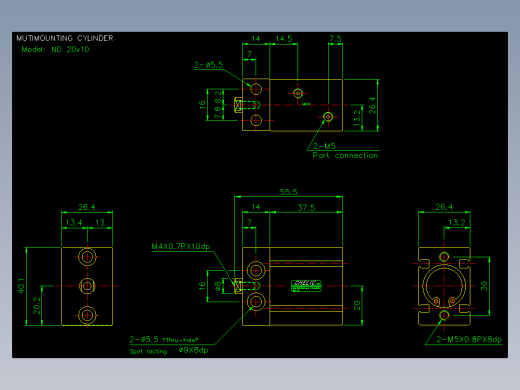
Task: Click the brand label on cylinder body
Action: 306,286
